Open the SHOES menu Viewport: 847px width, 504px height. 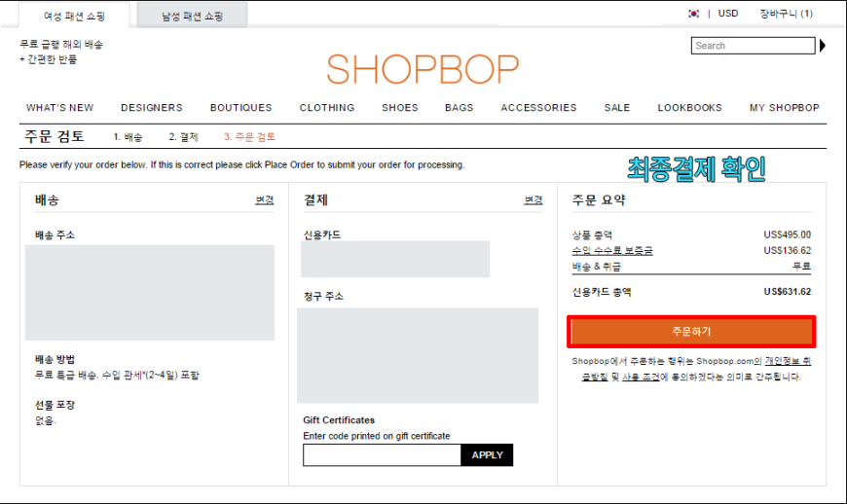coord(400,108)
